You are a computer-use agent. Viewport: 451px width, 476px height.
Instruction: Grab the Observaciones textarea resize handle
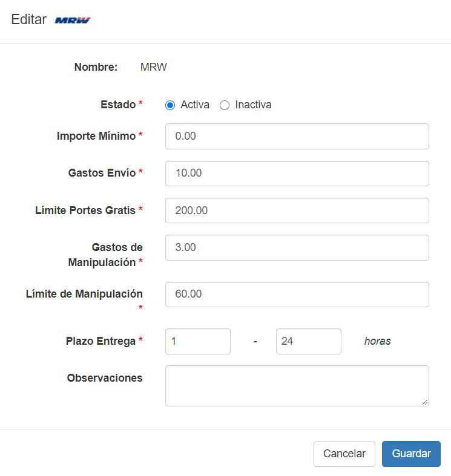426,402
